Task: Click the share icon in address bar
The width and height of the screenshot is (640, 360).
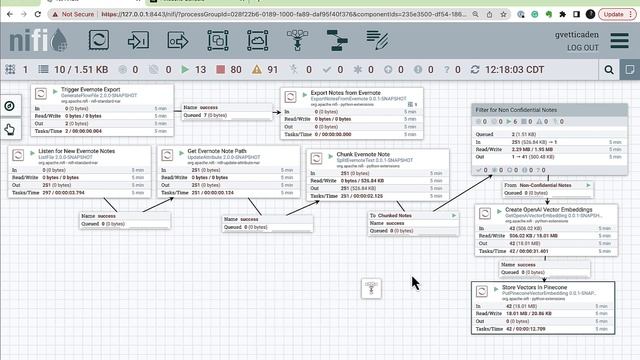Action: [x=489, y=14]
